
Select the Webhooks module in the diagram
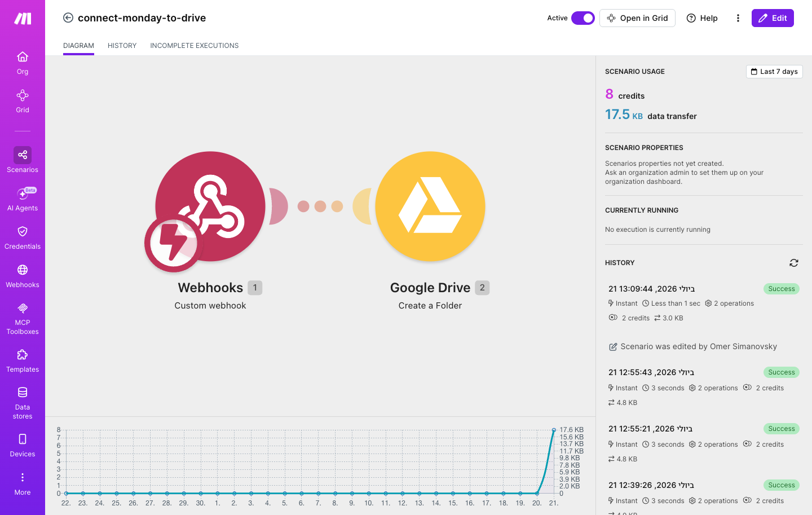(210, 206)
